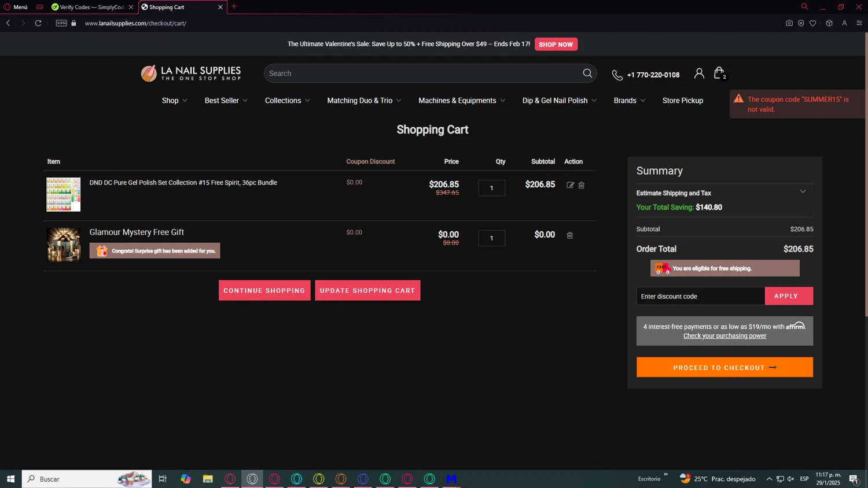Screen dimensions: 868x488
Task: Open Windows Start button
Action: [x=10, y=479]
